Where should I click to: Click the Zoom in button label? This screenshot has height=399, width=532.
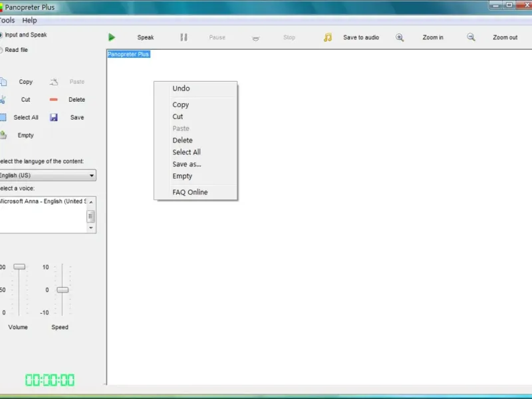pyautogui.click(x=433, y=37)
